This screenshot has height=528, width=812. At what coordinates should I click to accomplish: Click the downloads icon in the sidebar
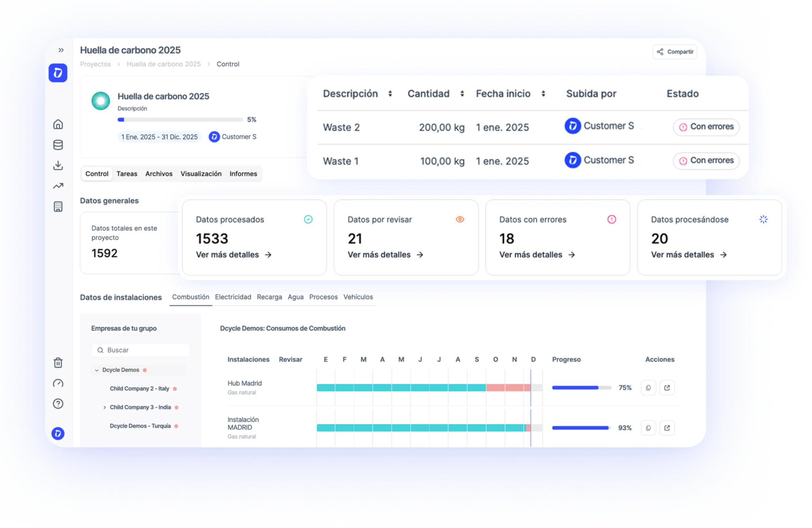58,165
